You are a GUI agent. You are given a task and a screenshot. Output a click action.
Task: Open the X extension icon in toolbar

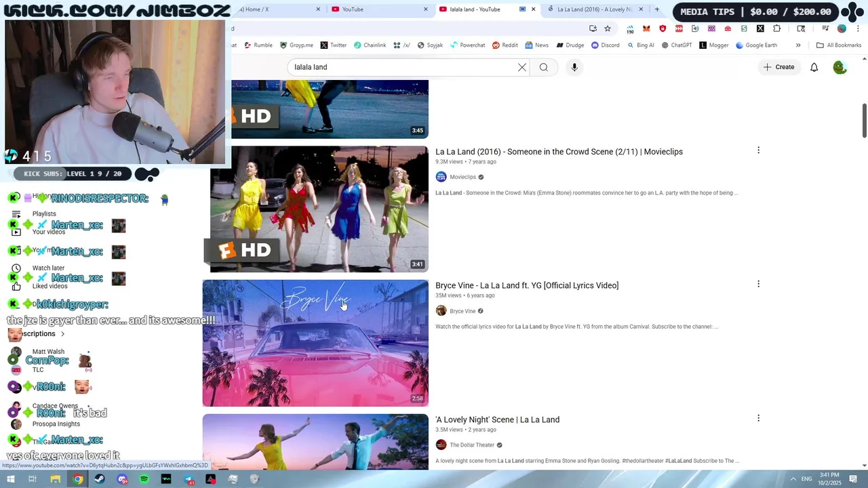pos(760,28)
